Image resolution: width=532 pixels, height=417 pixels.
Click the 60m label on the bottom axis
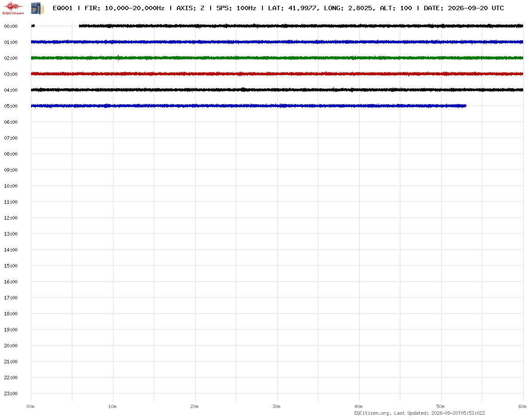[523, 406]
